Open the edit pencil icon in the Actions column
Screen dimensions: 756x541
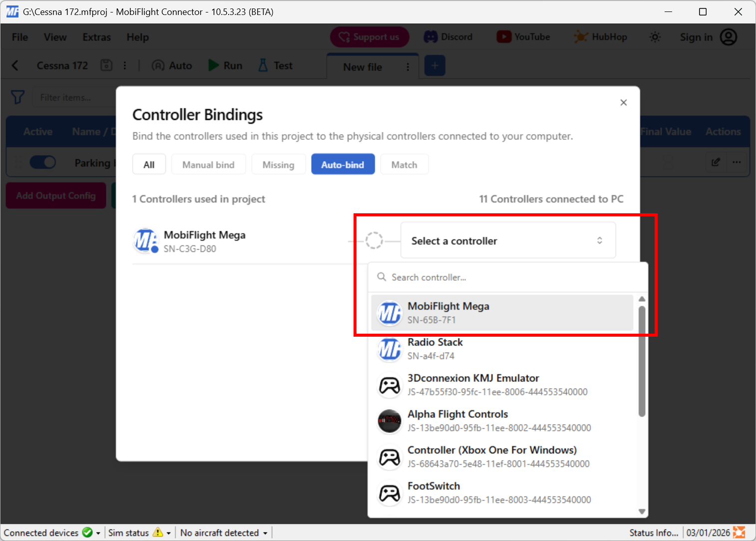coord(716,162)
